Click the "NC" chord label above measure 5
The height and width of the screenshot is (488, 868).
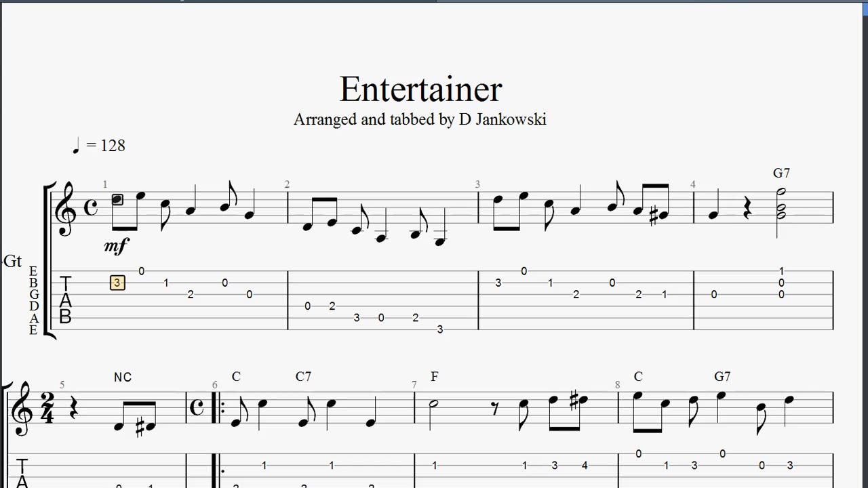[x=123, y=377]
